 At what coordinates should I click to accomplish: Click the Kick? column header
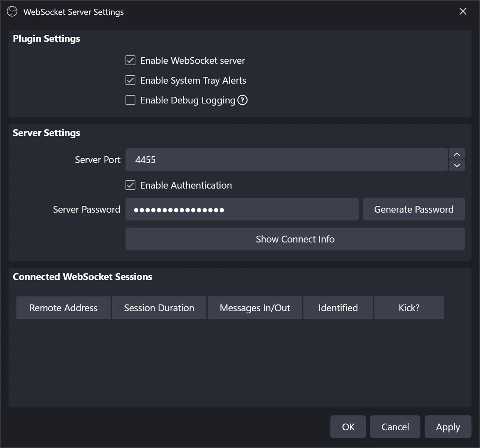409,308
